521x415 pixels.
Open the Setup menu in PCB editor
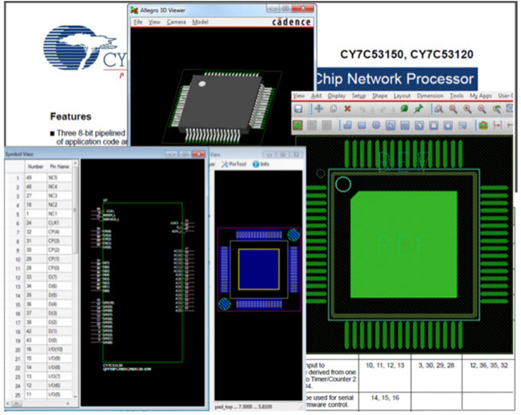click(359, 96)
